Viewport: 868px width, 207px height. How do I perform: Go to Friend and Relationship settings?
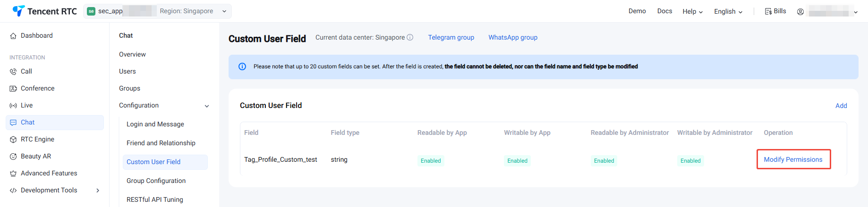point(161,143)
